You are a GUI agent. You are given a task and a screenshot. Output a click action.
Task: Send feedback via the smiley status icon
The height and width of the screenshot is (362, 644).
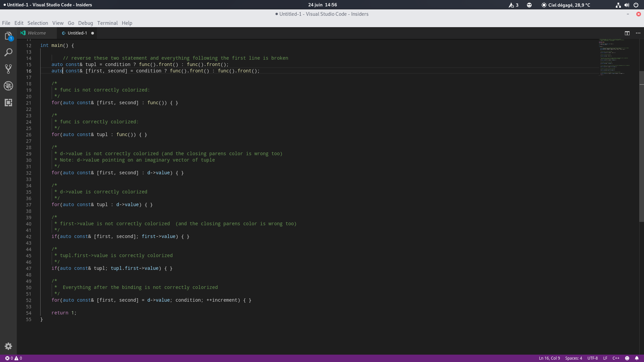tap(628, 358)
